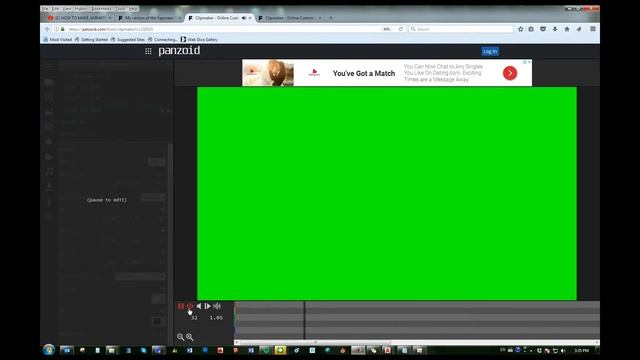Open the Most Visited bookmark
The width and height of the screenshot is (640, 360).
click(58, 40)
